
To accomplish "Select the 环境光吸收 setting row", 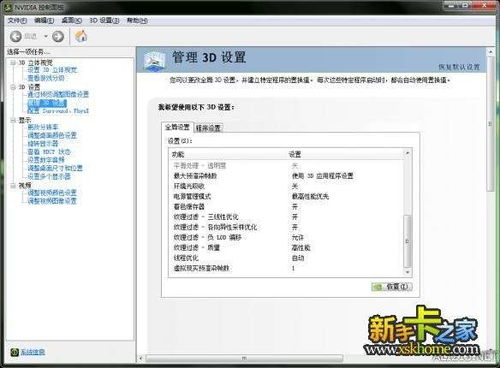I will pyautogui.click(x=287, y=186).
